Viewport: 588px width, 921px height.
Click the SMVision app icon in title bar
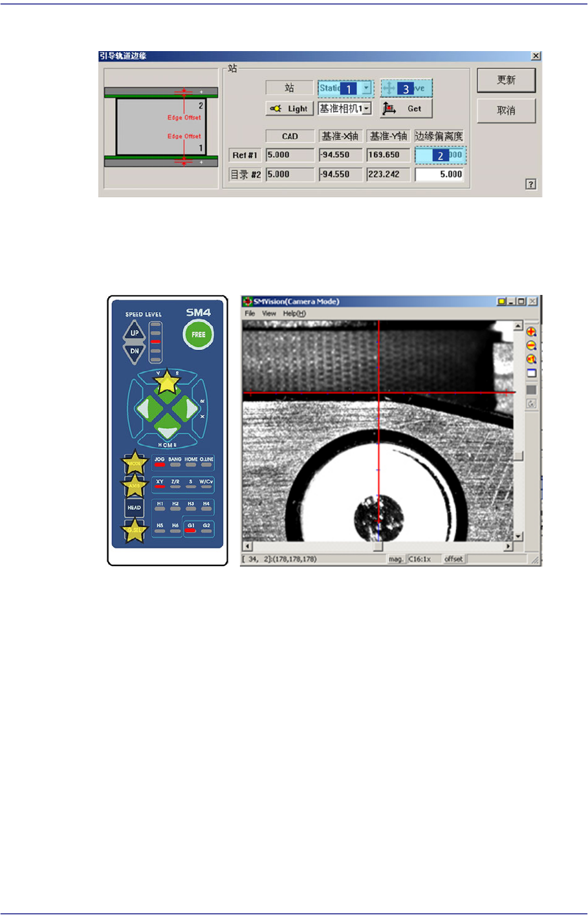pos(247,301)
